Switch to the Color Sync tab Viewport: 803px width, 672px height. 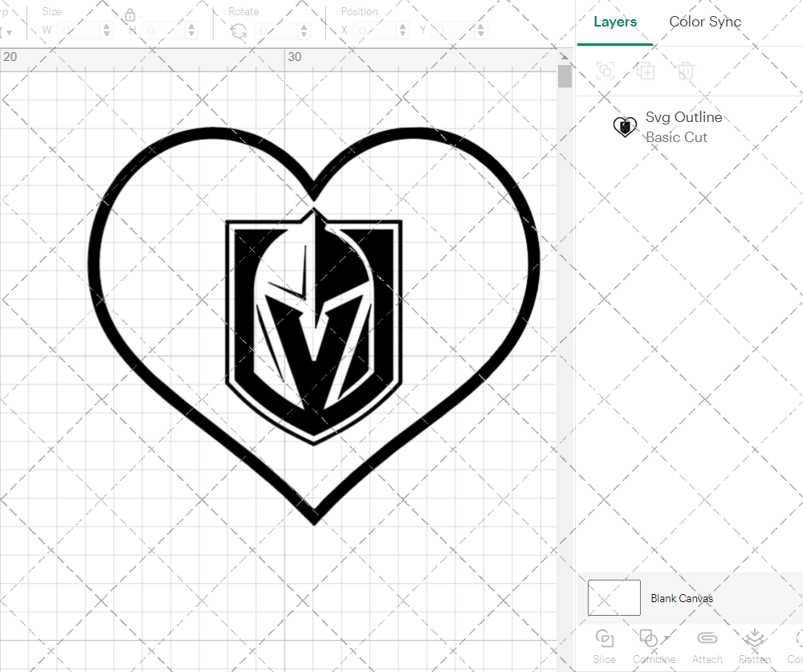705,22
